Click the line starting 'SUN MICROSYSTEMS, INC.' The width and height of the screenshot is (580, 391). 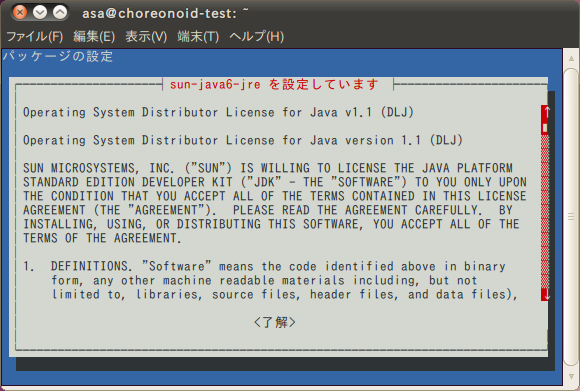coord(268,168)
